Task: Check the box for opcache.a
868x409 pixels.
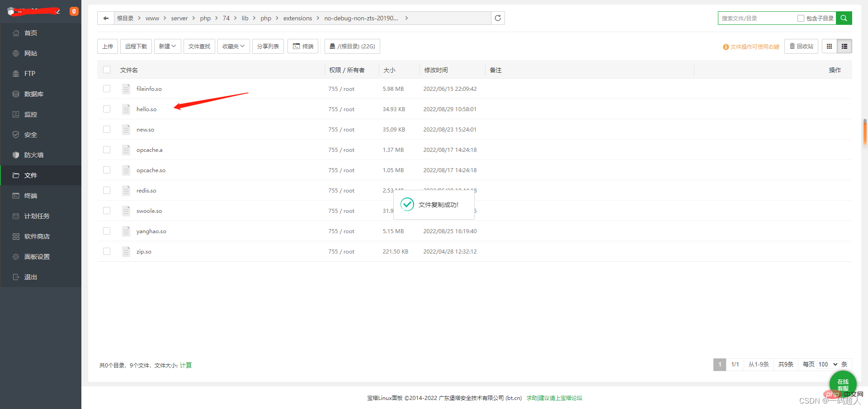Action: pyautogui.click(x=107, y=150)
